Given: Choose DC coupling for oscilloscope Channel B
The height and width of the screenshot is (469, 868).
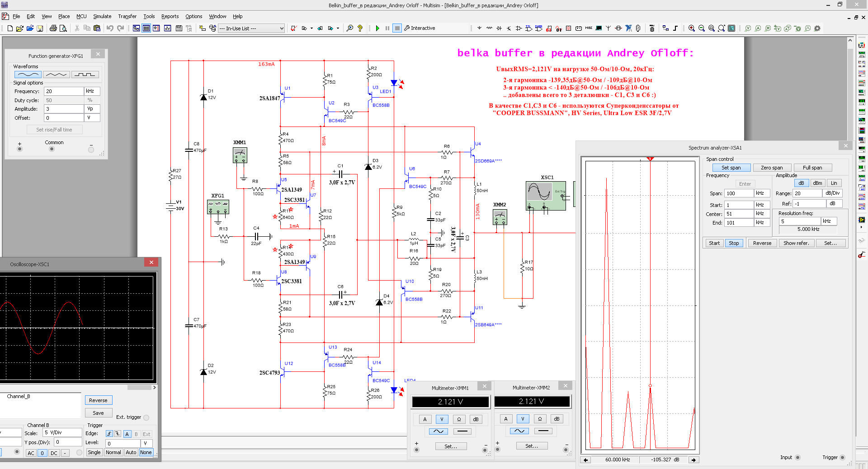Looking at the screenshot, I should tap(54, 453).
